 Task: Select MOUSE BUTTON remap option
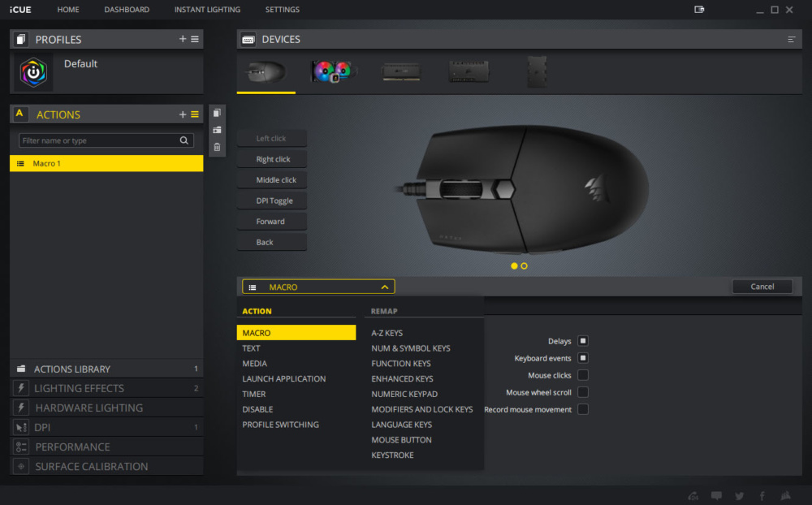[401, 440]
